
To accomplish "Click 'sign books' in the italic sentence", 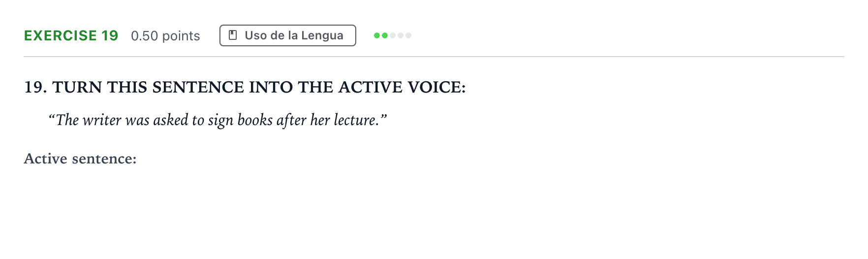I will pos(240,121).
